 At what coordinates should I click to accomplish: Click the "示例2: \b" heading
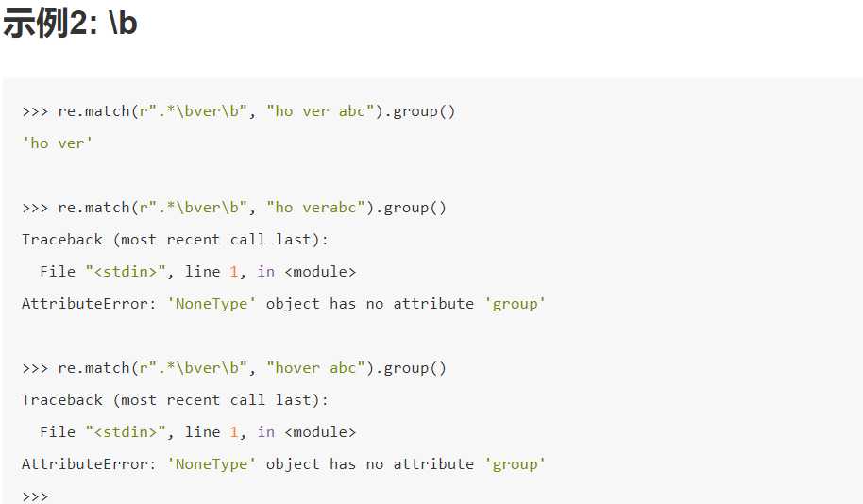tap(71, 25)
